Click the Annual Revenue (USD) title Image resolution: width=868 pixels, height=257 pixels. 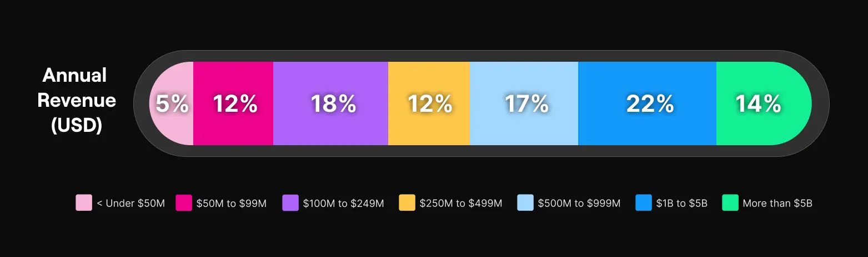click(77, 101)
